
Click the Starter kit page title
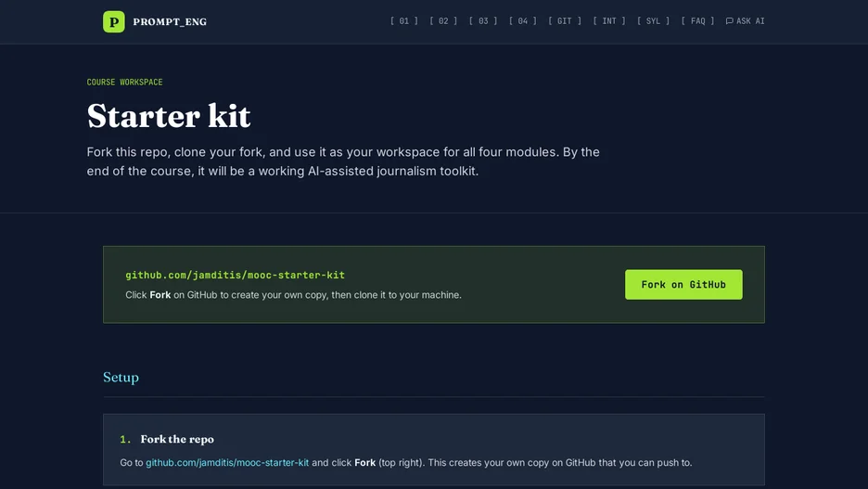pos(169,116)
